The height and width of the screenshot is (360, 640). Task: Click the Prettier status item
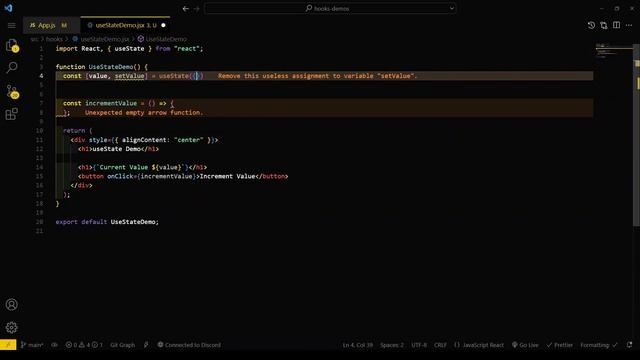tap(560, 345)
